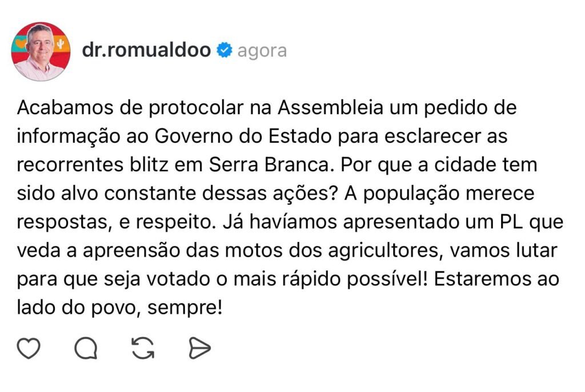Open dr.romualdoo's profile picture

coord(41,51)
